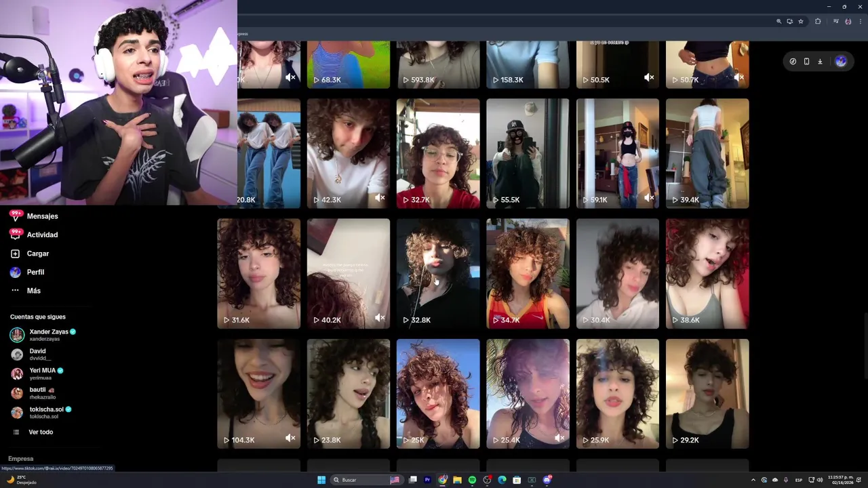Bookmark this page with the star icon
The image size is (868, 488).
[801, 22]
